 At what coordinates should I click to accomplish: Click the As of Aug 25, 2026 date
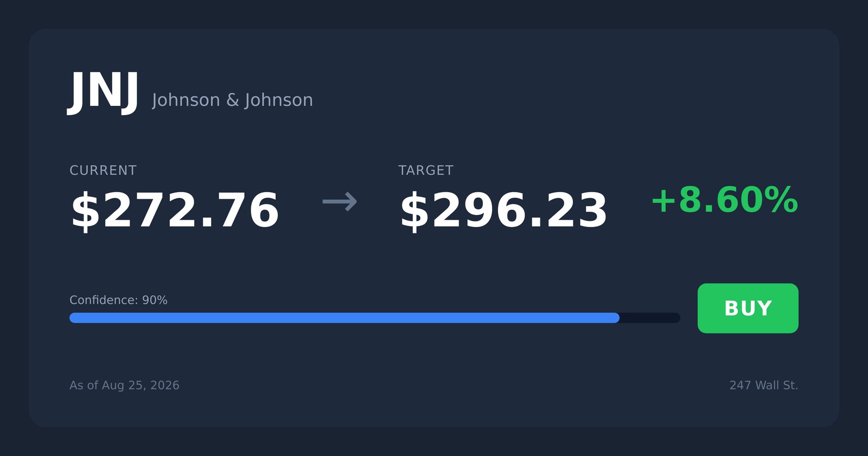[x=124, y=385]
